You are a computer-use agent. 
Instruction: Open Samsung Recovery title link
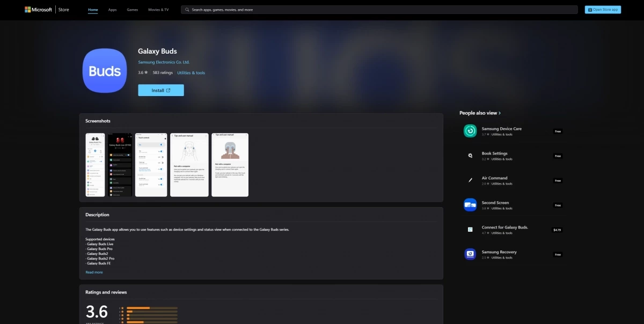click(499, 252)
